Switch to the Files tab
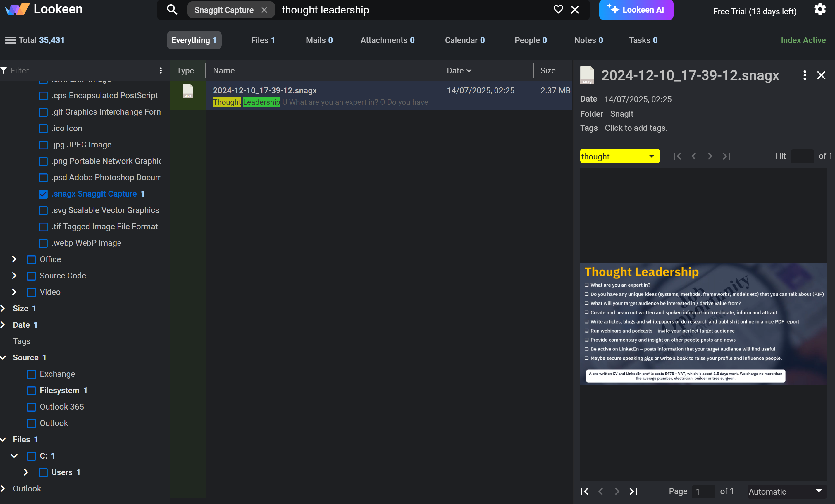Screen dimensions: 835x504 [263, 40]
